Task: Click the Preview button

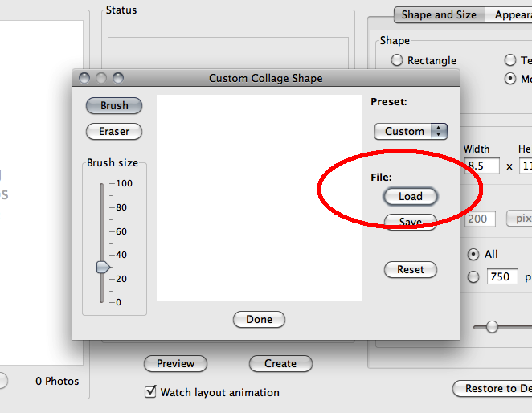Action: pyautogui.click(x=175, y=363)
